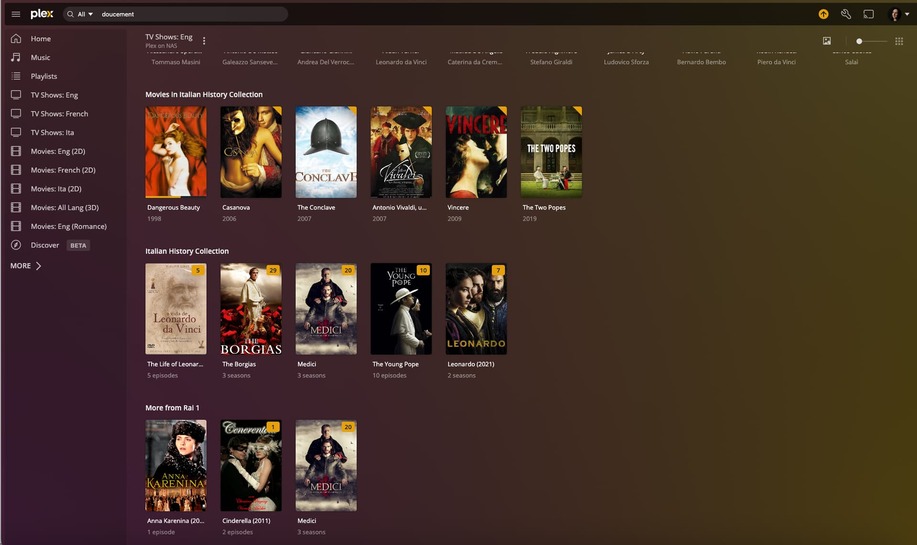Open the Home section label
The width and height of the screenshot is (917, 545).
tap(40, 39)
